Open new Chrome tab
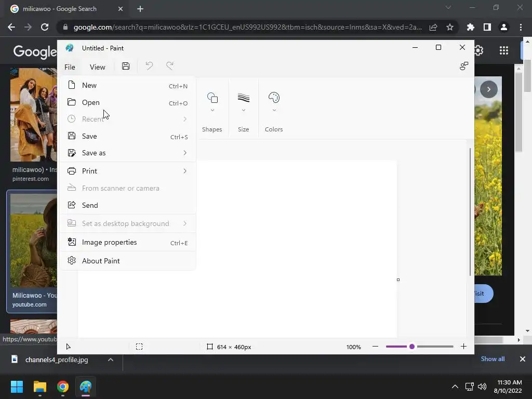The image size is (532, 399). [140, 9]
